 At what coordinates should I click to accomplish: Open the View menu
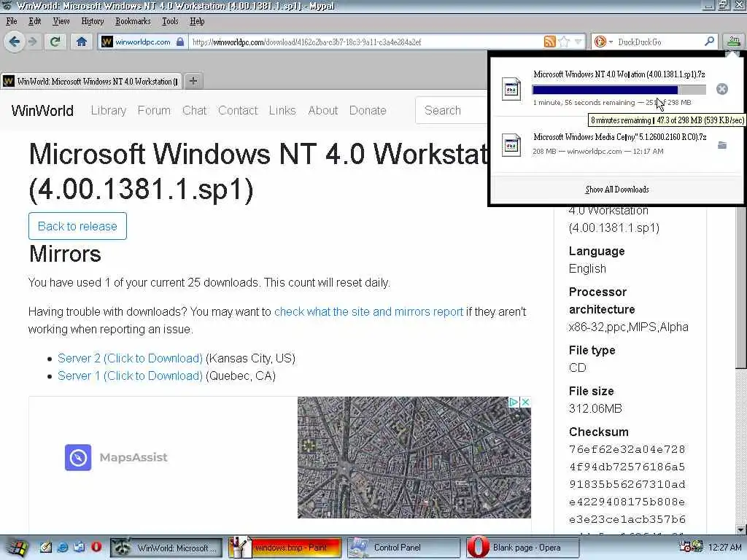(61, 21)
